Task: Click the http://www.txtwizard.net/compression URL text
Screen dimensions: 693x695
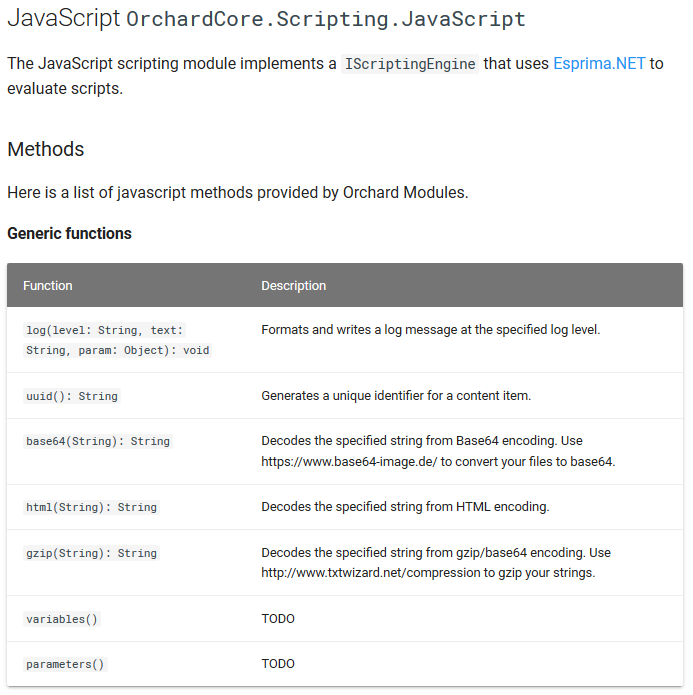Action: [371, 573]
